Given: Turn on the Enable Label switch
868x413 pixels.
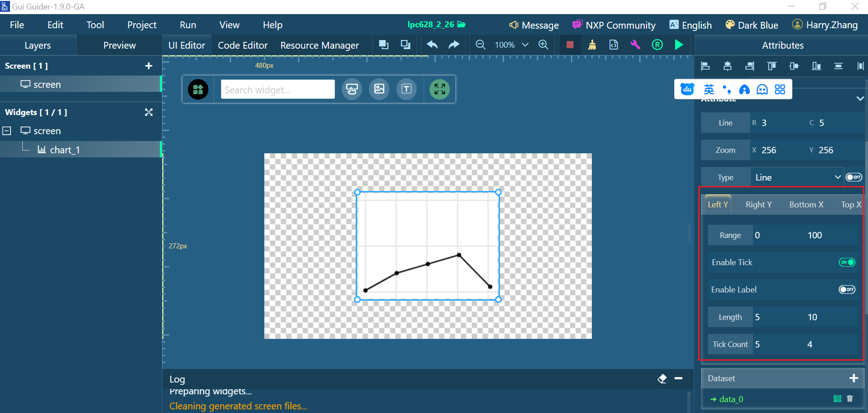Looking at the screenshot, I should (x=847, y=290).
